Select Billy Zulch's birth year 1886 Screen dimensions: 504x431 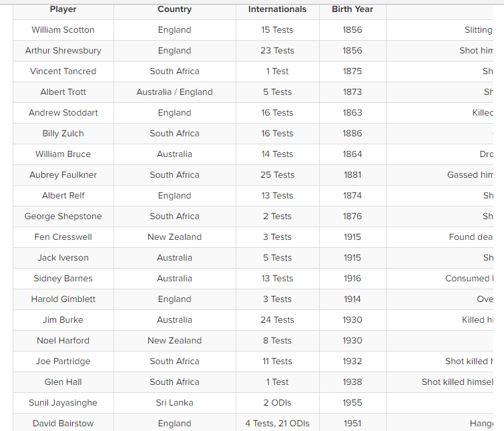(x=352, y=134)
